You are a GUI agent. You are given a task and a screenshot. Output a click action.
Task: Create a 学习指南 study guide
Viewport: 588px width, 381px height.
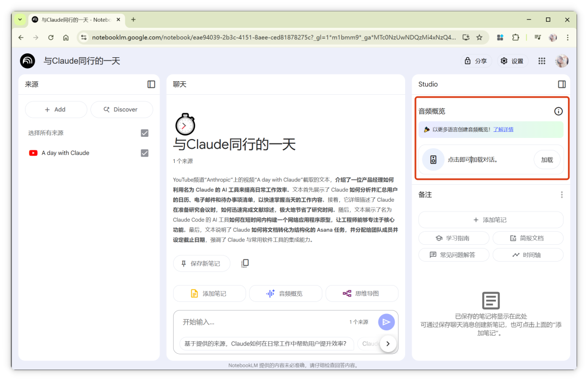point(454,238)
